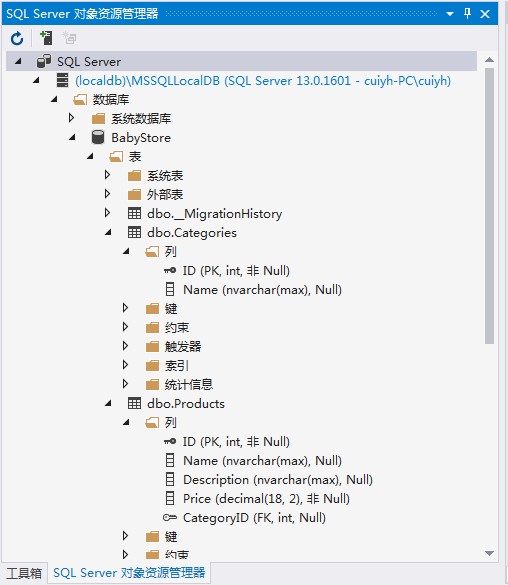Select 'Description (nvarchar(max), Null)' column

pos(278,480)
